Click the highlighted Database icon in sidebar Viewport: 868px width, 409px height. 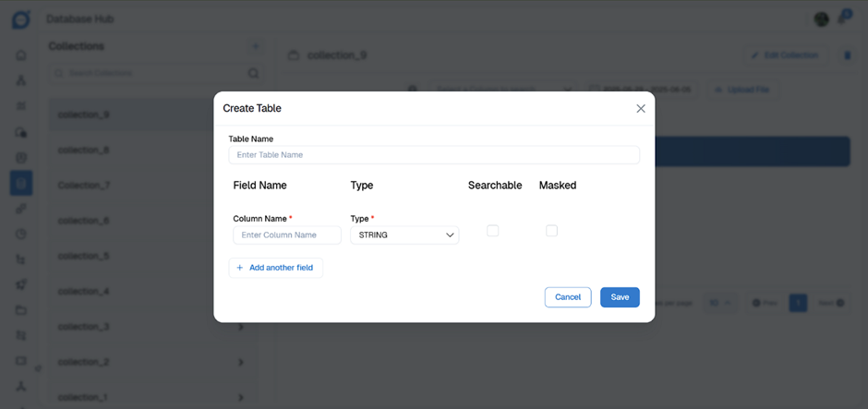21,183
